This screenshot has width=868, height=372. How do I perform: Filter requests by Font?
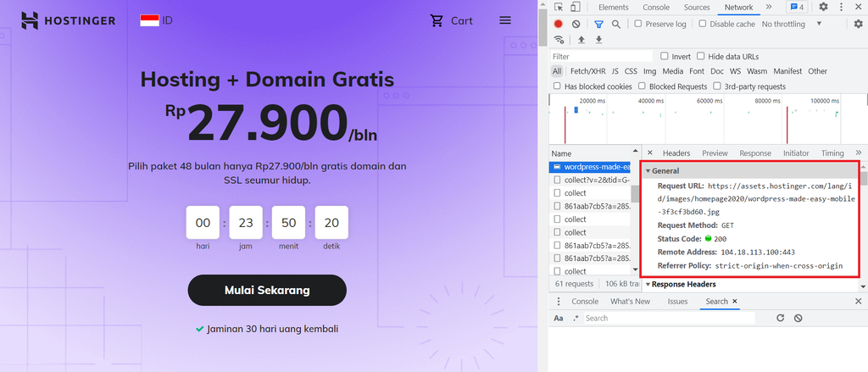[x=697, y=71]
